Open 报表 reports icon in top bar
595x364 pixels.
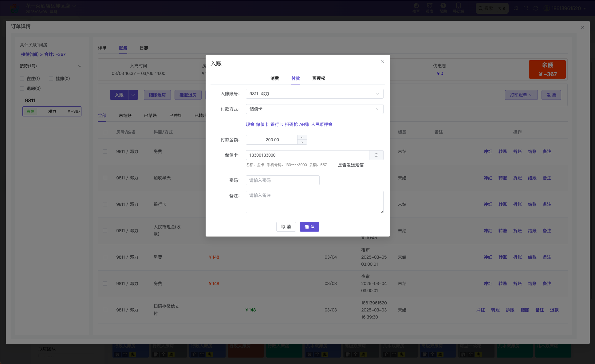pos(430,8)
